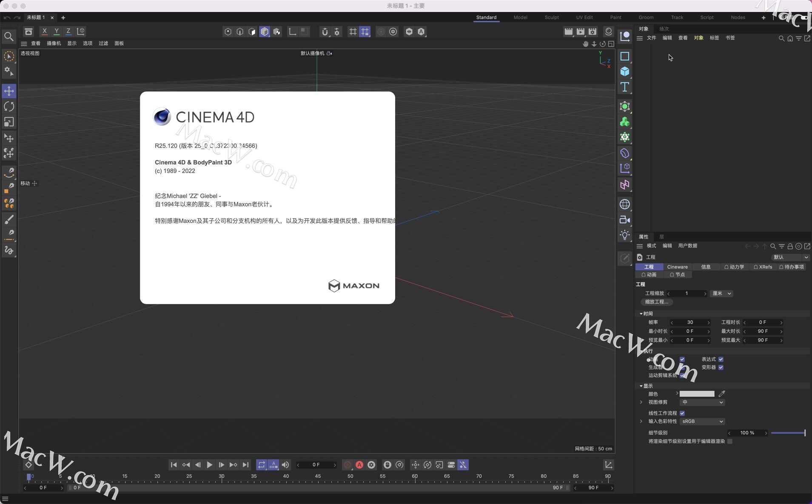
Task: Open the 厘米 unit dropdown
Action: point(721,293)
